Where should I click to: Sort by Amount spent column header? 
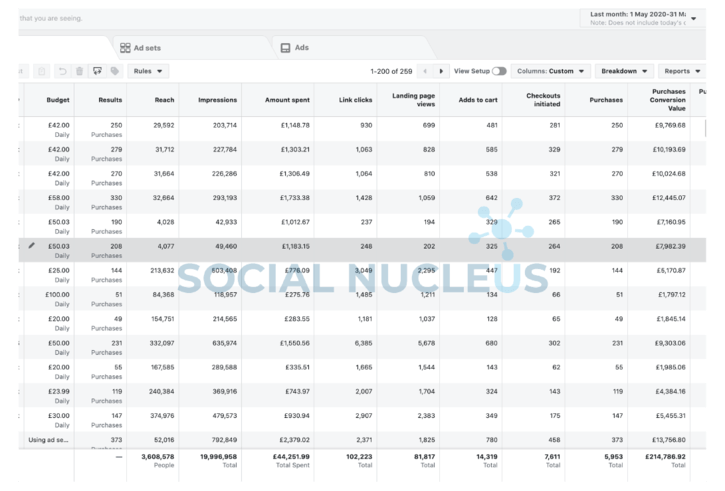pos(287,100)
